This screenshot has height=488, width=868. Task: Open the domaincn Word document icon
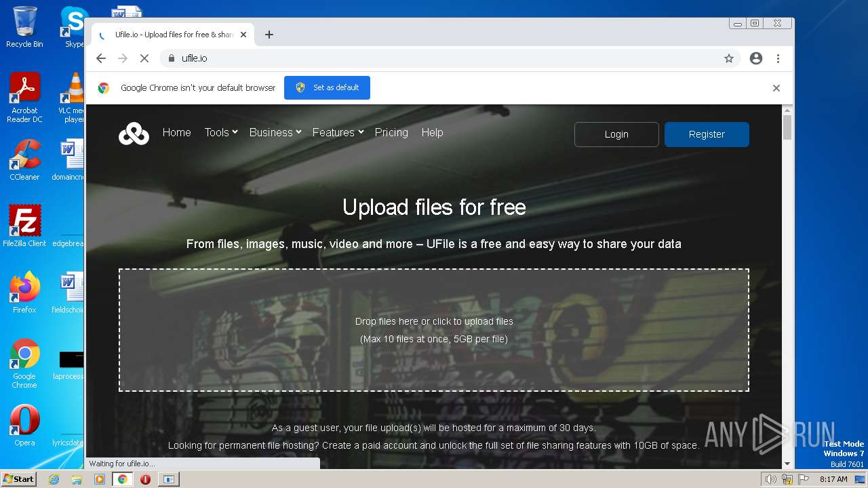(70, 160)
